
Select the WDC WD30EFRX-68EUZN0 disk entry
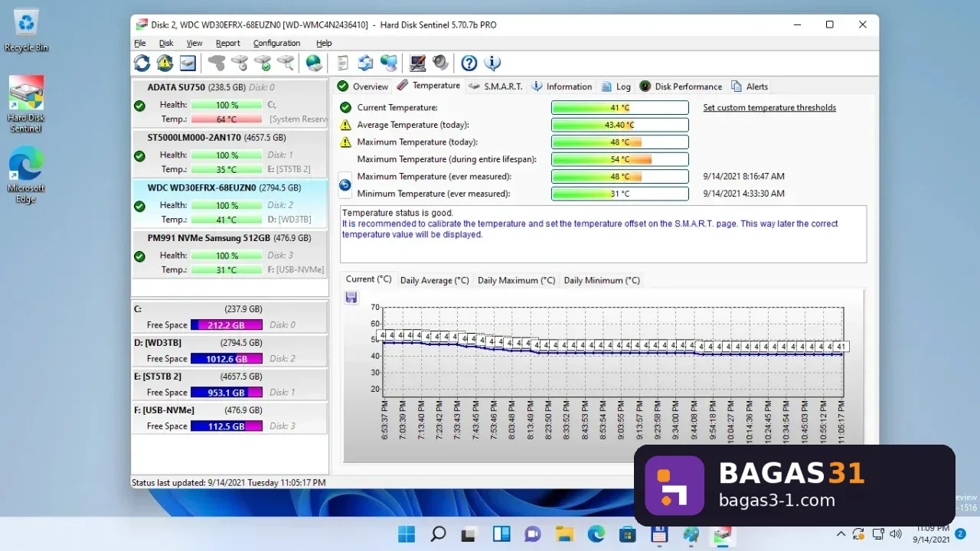pyautogui.click(x=230, y=204)
